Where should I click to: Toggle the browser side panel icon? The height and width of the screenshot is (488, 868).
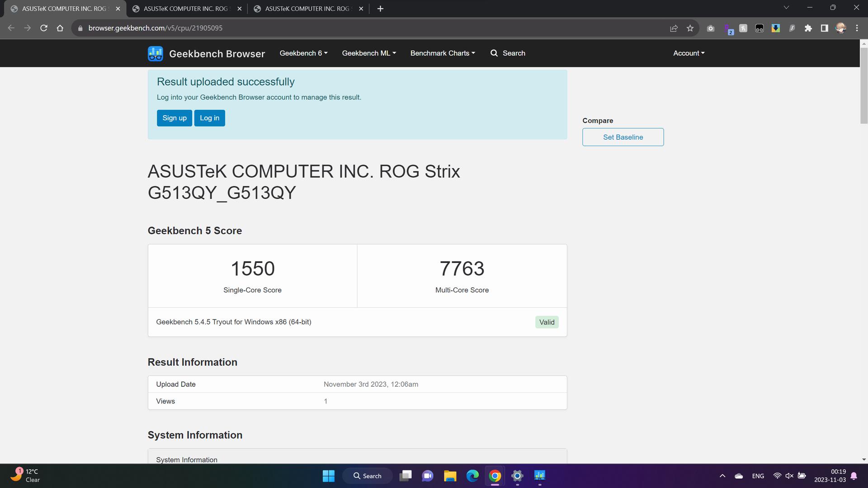tap(824, 28)
